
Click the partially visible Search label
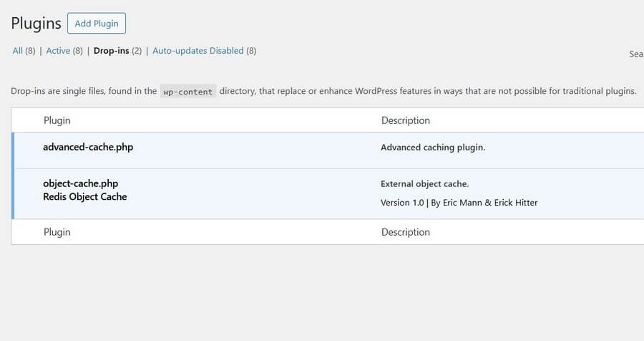click(x=636, y=54)
